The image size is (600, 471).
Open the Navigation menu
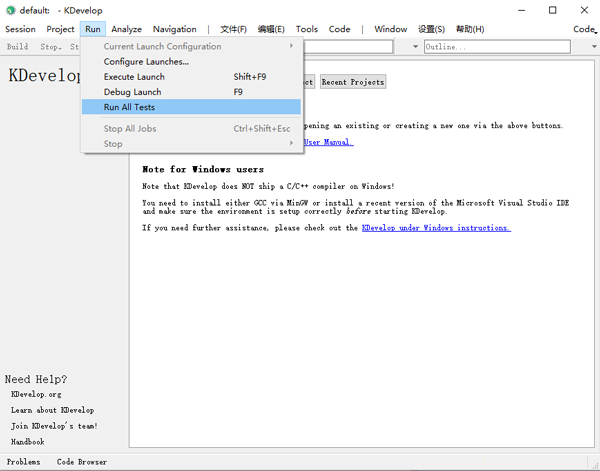(x=174, y=29)
